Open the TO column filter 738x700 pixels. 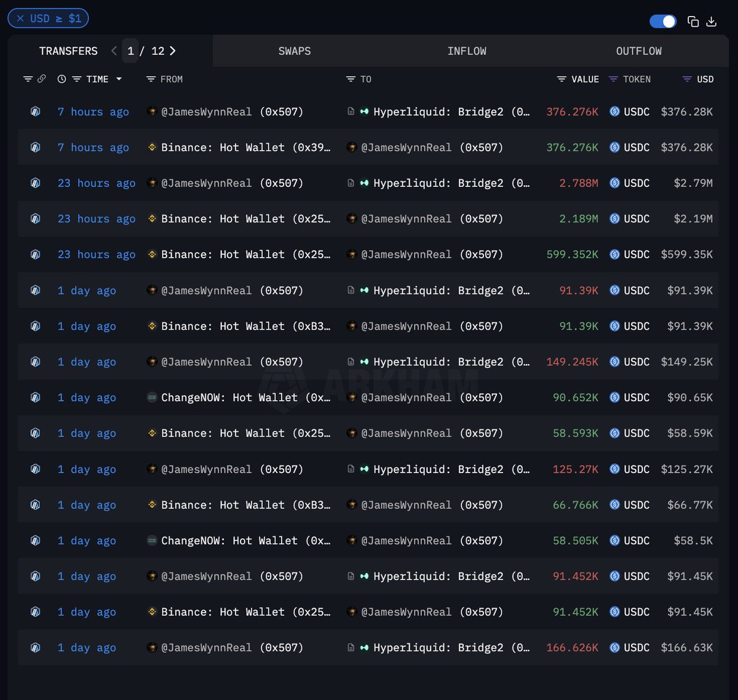[x=351, y=79]
